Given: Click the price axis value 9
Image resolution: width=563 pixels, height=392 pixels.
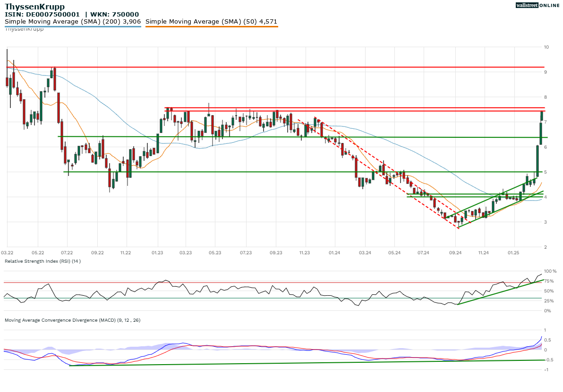Looking at the screenshot, I should (546, 72).
